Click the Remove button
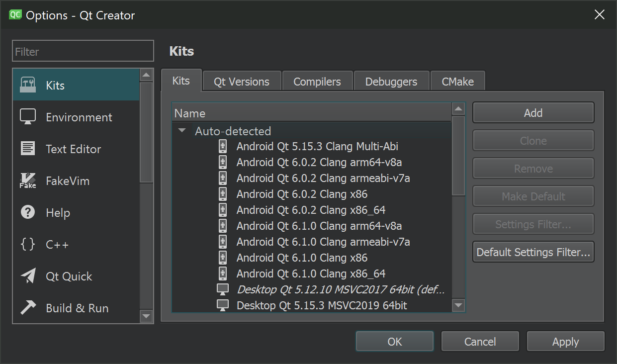 (x=533, y=169)
